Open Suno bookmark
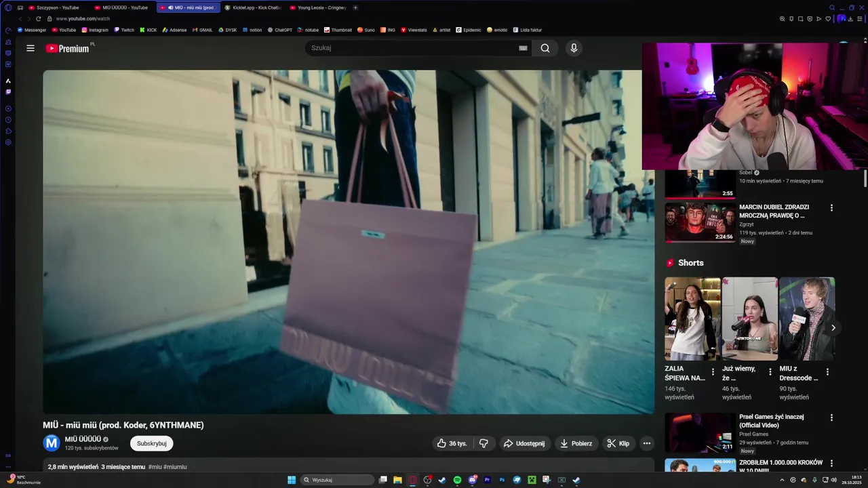 (366, 30)
